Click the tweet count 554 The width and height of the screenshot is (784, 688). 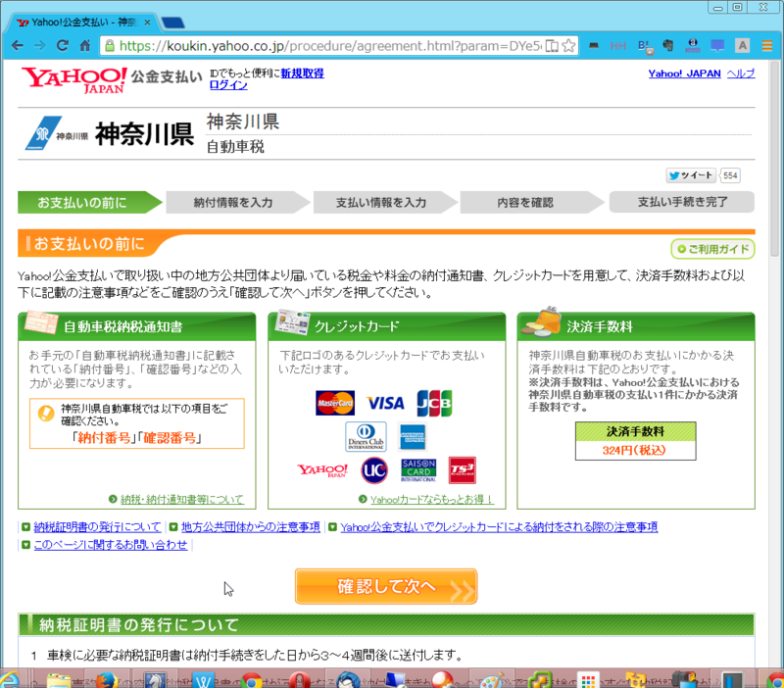(x=730, y=175)
